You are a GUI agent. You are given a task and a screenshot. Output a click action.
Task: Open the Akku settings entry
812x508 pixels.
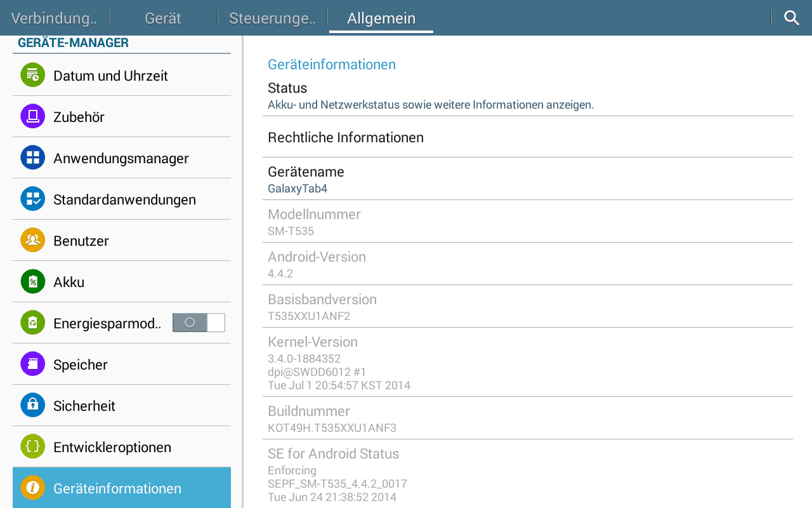click(122, 282)
